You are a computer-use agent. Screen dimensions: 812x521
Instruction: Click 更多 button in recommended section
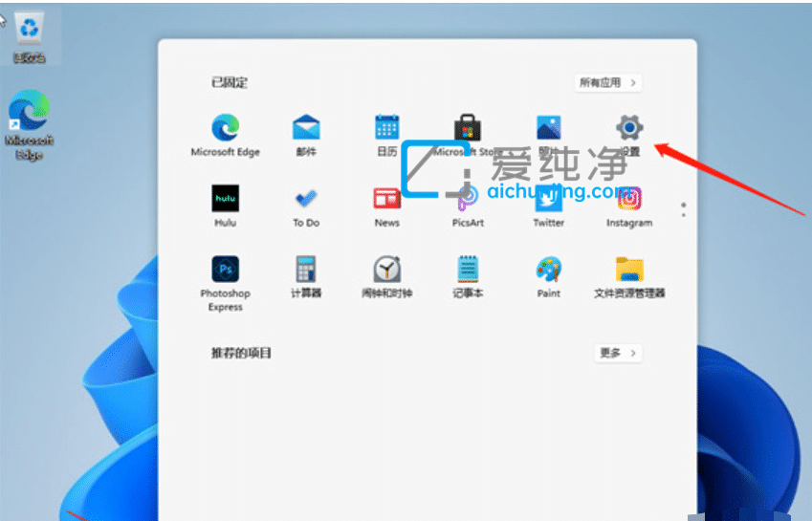coord(618,353)
